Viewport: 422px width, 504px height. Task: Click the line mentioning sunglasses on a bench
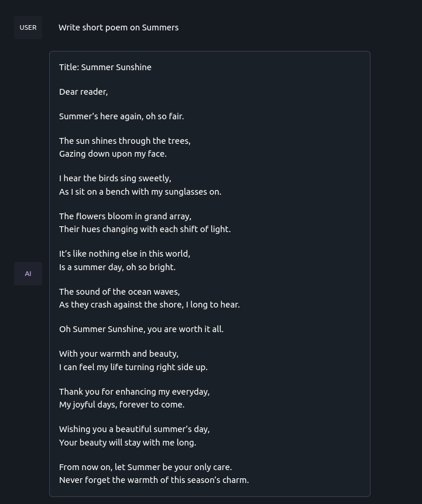pyautogui.click(x=140, y=192)
